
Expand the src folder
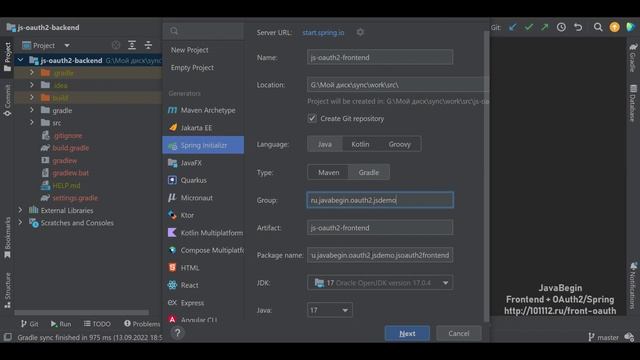pos(32,122)
